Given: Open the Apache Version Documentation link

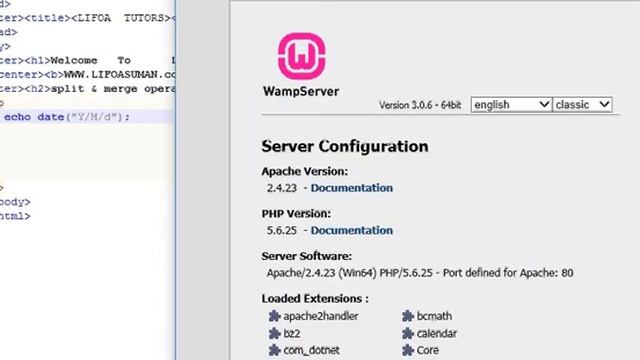Looking at the screenshot, I should tap(352, 188).
